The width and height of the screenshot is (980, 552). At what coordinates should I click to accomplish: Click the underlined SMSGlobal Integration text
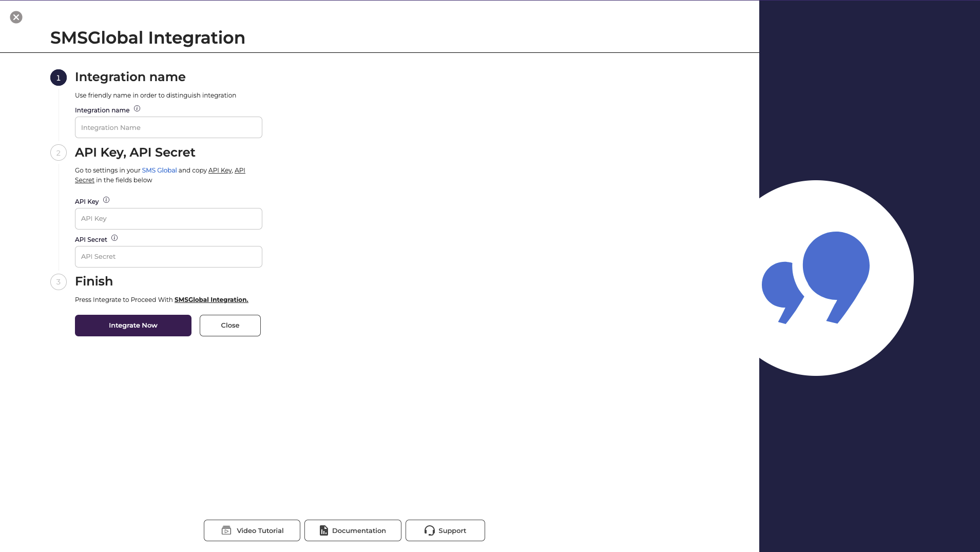212,300
